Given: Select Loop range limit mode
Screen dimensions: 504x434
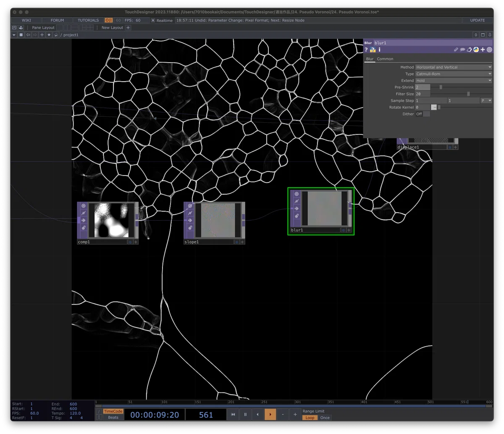Looking at the screenshot, I should coord(310,418).
